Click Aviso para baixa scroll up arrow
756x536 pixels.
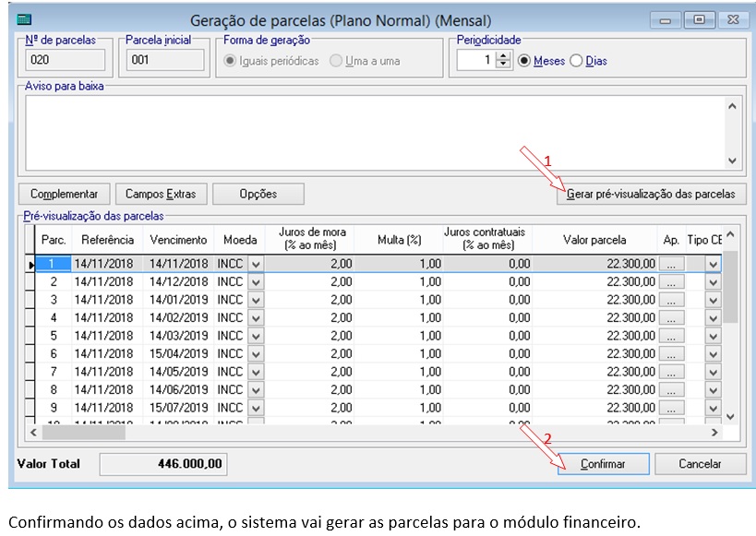[732, 106]
